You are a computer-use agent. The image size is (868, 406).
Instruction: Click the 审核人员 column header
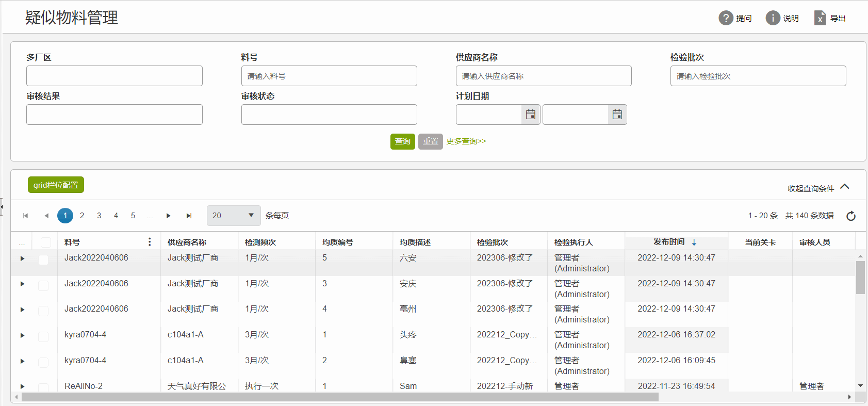pyautogui.click(x=815, y=242)
